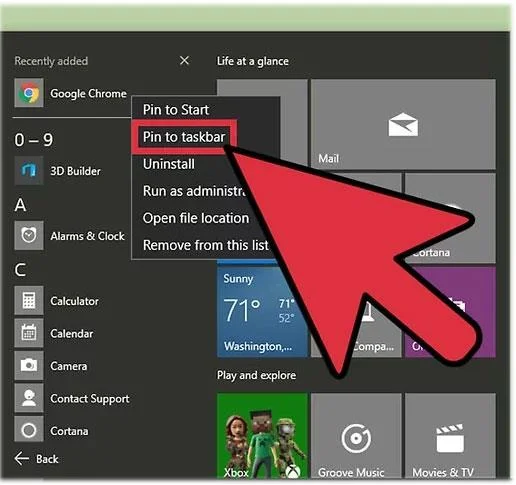Screen dimensions: 516x485
Task: Open the Movies & TV tile
Action: point(450,436)
